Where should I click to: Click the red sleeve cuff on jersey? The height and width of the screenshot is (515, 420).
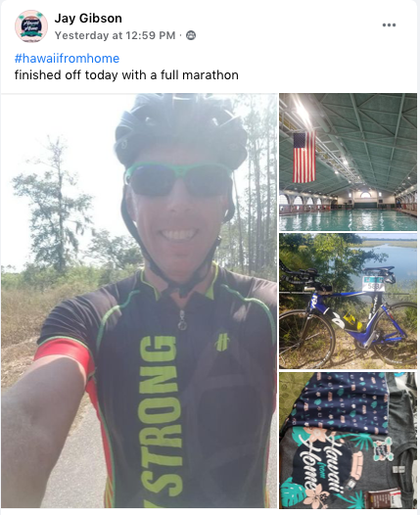click(x=63, y=357)
